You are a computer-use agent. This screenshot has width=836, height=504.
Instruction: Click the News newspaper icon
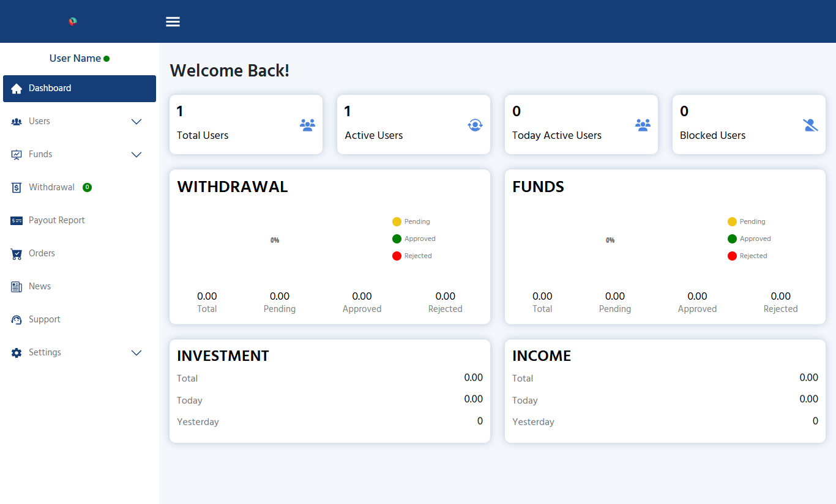pos(17,287)
